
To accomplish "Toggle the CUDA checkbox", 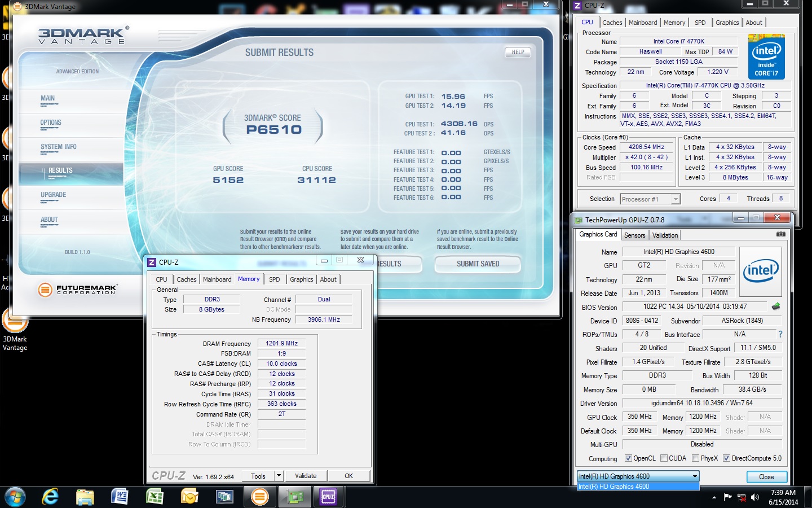I will pos(664,458).
